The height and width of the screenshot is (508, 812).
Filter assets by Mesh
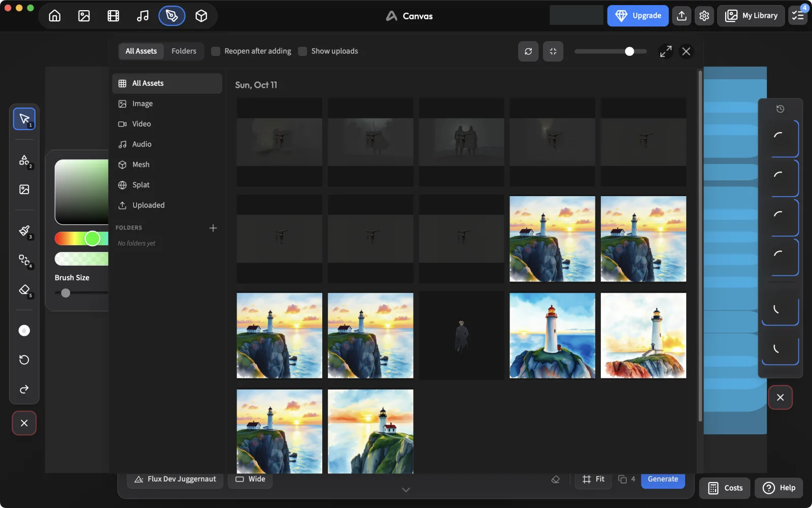coord(167,165)
